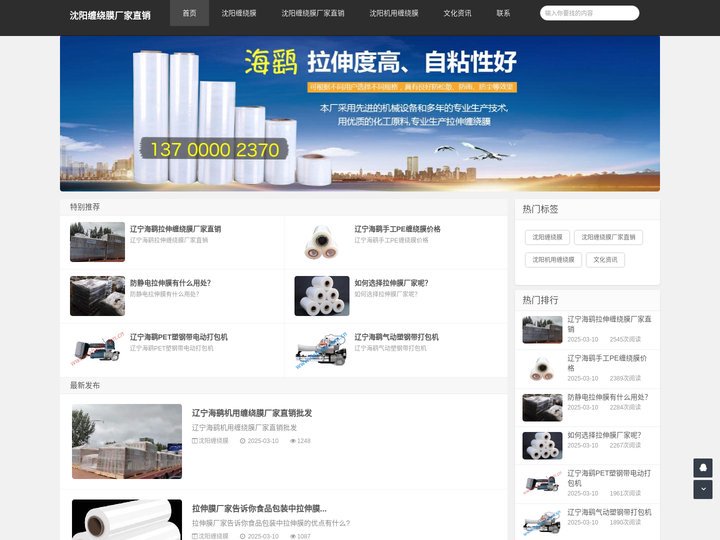Image resolution: width=720 pixels, height=540 pixels.
Task: Click the QQ contact floating icon
Action: click(703, 468)
